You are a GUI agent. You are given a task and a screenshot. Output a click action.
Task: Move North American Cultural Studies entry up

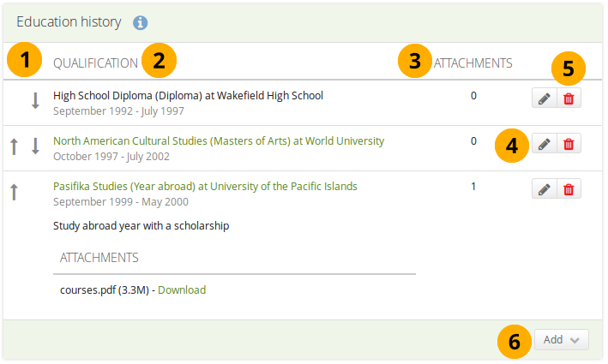pos(14,146)
